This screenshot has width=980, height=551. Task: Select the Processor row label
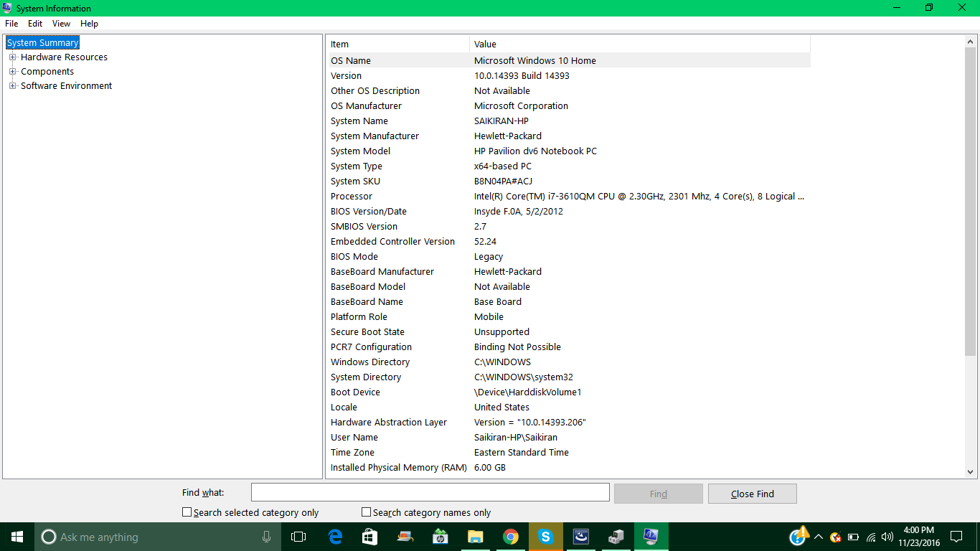click(x=352, y=197)
